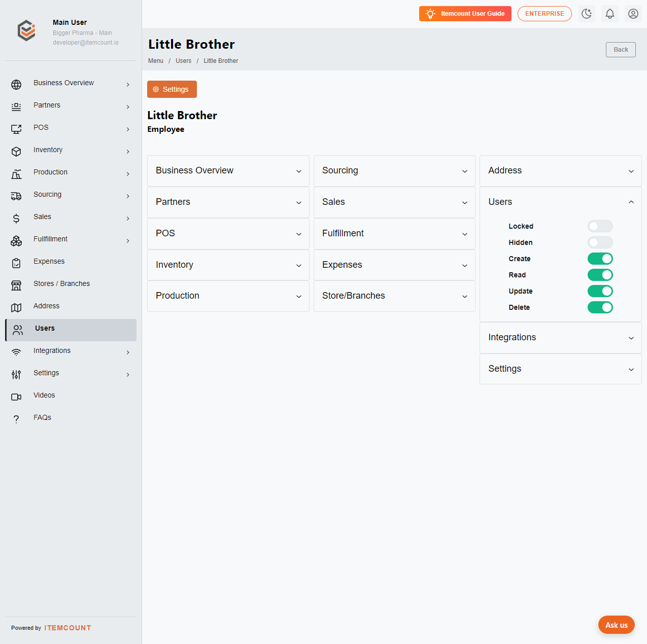The width and height of the screenshot is (647, 644).
Task: Expand the Store/Branches permissions panel
Action: click(394, 296)
